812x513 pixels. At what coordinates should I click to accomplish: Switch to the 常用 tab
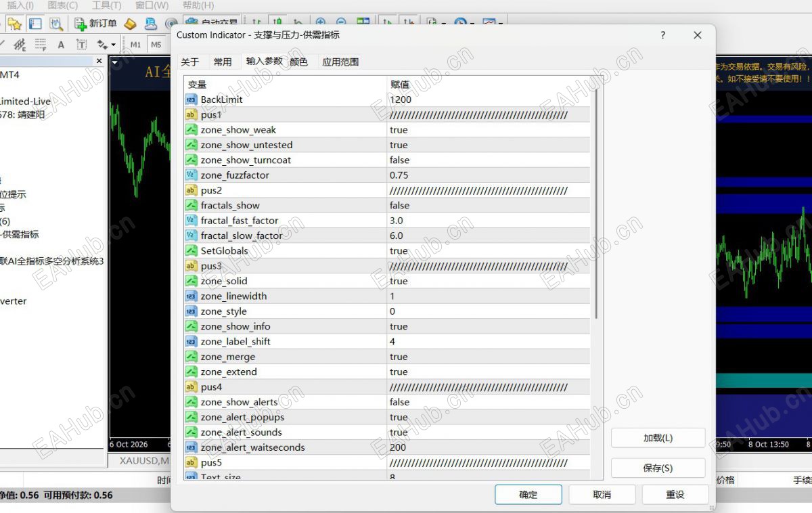[x=223, y=62]
